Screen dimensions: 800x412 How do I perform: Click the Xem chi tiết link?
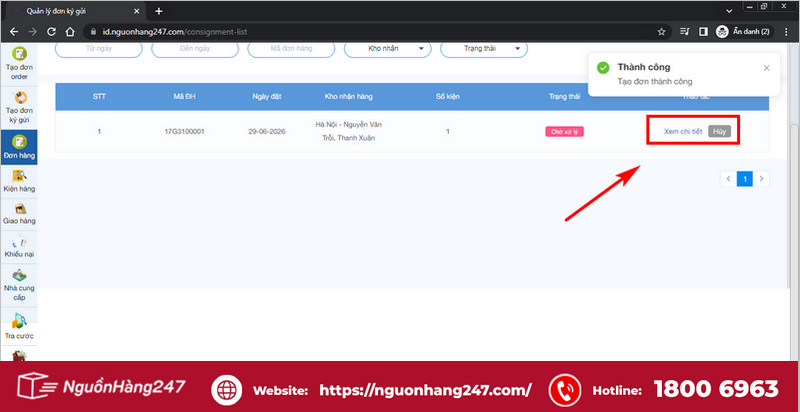pyautogui.click(x=683, y=132)
